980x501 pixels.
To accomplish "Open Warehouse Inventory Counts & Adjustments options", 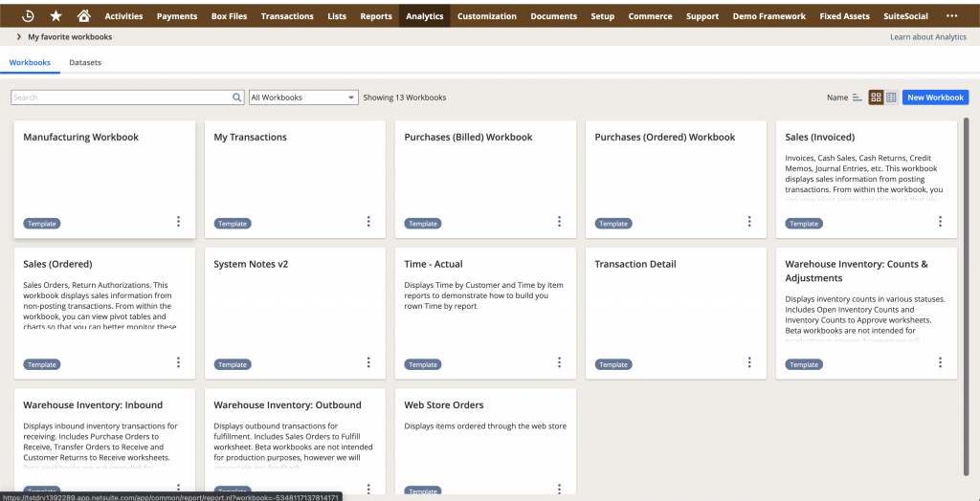I will pyautogui.click(x=941, y=362).
